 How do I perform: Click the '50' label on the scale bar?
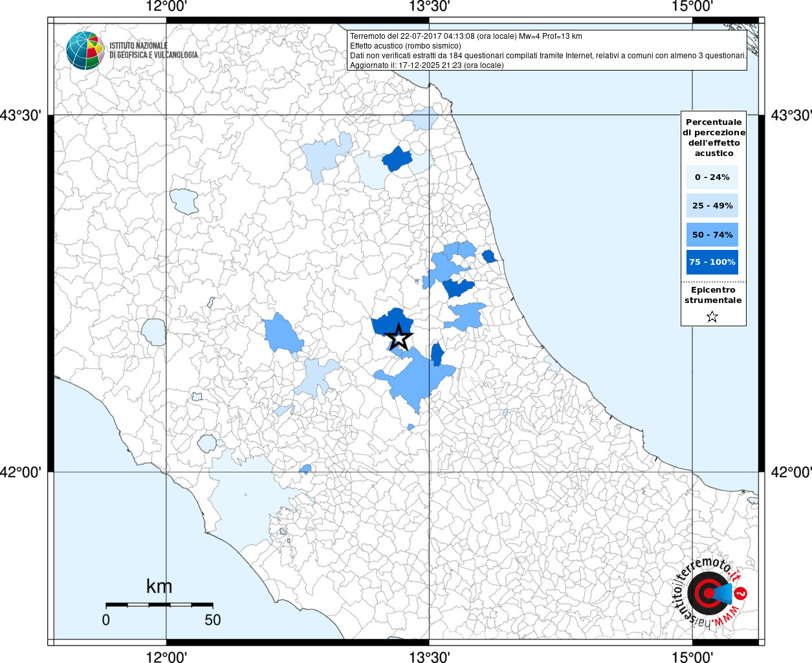point(213,620)
